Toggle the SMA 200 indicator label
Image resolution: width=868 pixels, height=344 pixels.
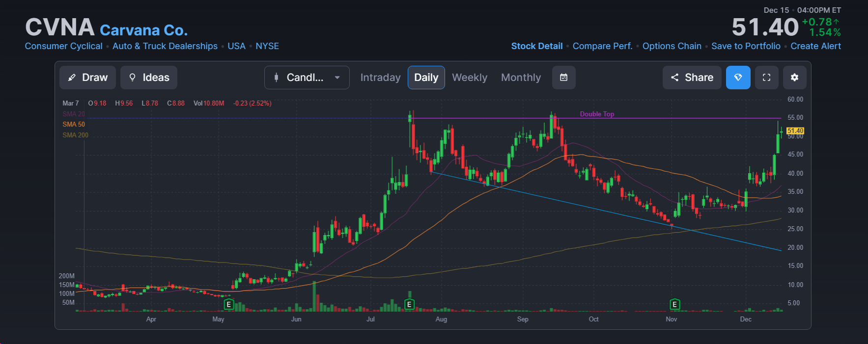point(76,135)
